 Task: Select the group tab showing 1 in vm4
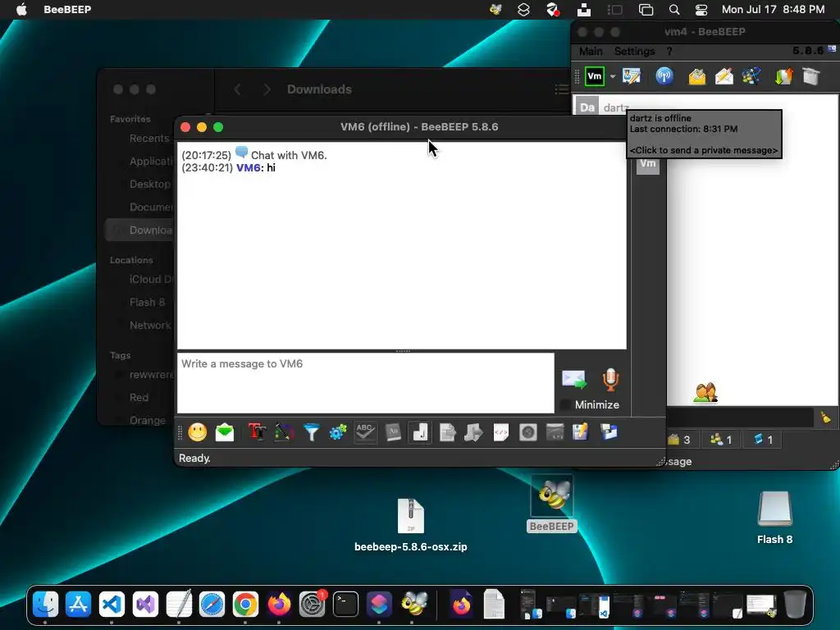tap(720, 440)
